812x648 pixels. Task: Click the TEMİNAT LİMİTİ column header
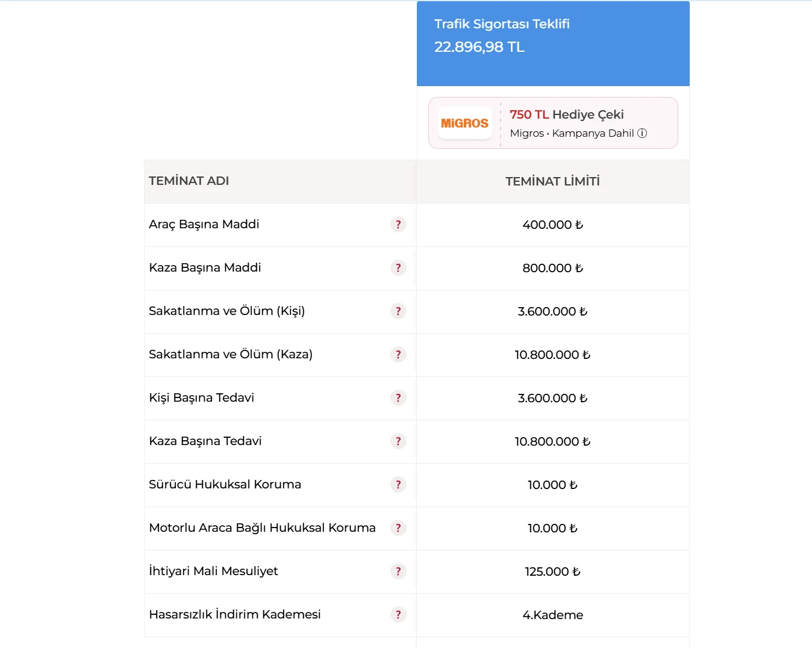pos(552,181)
